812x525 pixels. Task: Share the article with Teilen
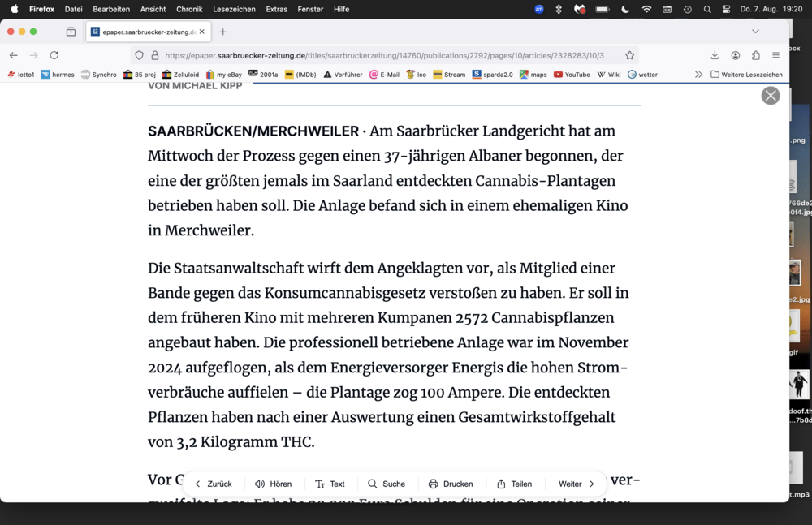coord(514,484)
